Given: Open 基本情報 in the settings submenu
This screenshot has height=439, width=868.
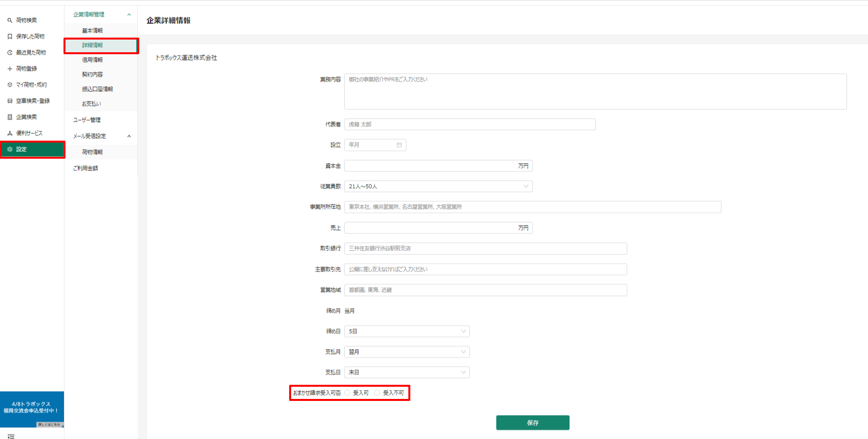Looking at the screenshot, I should [92, 31].
